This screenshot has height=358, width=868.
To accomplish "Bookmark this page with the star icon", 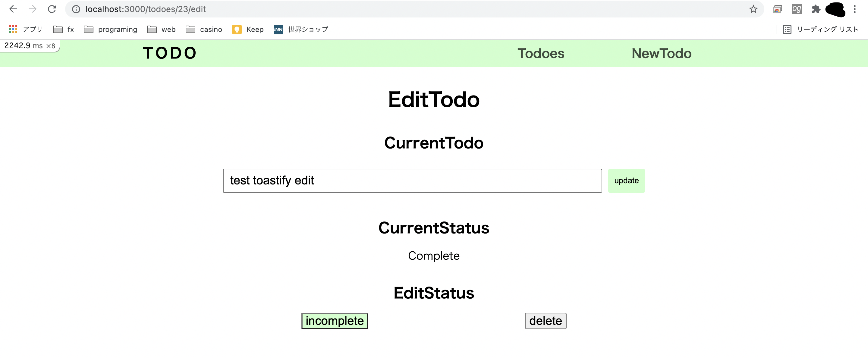I will tap(753, 9).
